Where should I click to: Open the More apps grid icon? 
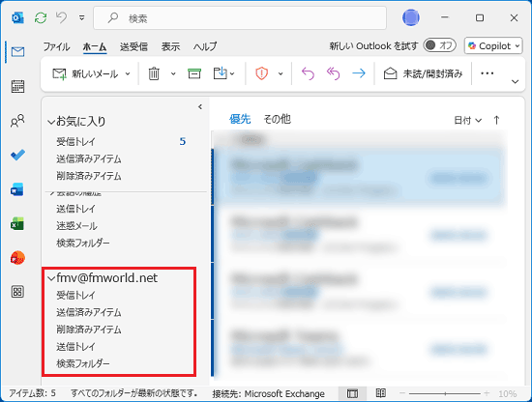click(17, 292)
